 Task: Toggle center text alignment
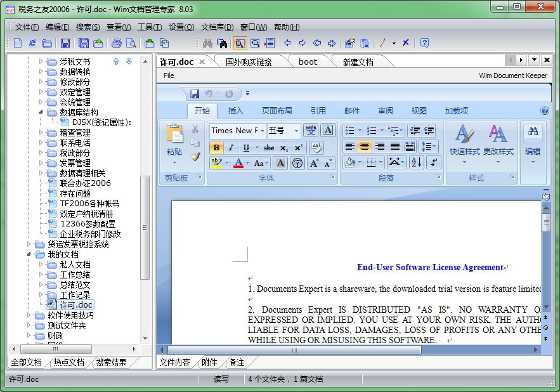(365, 146)
